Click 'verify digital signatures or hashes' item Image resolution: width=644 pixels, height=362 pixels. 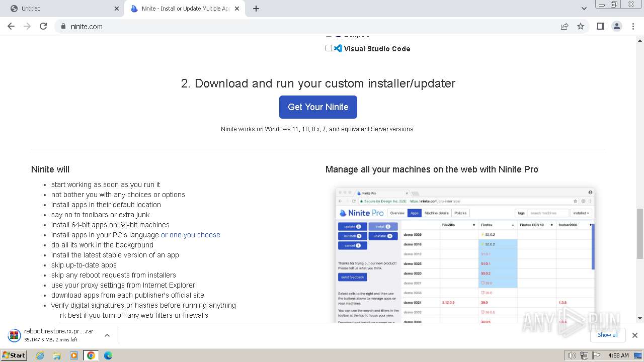tap(143, 305)
